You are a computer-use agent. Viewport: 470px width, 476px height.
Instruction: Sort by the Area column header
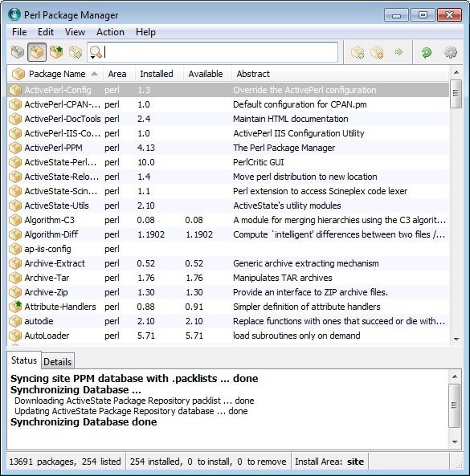[119, 74]
